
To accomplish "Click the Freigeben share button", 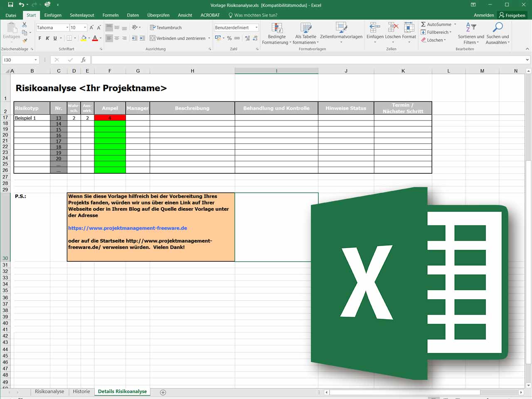I will [x=512, y=15].
